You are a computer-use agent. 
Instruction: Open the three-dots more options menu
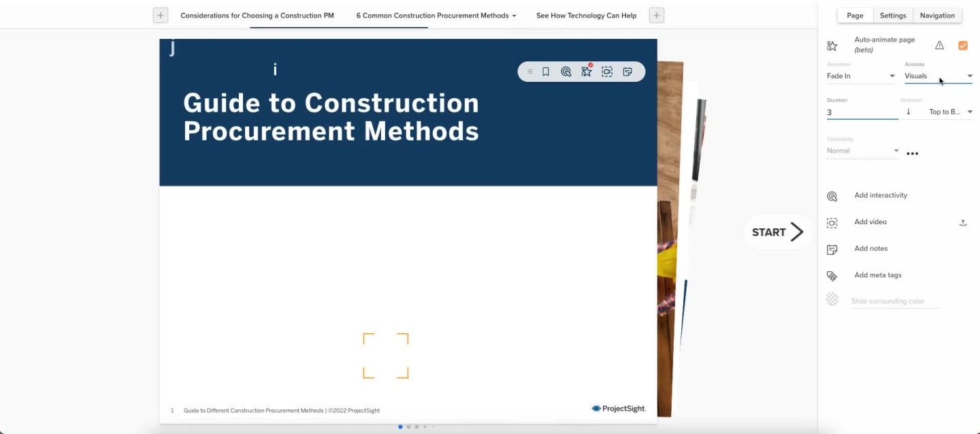(913, 153)
